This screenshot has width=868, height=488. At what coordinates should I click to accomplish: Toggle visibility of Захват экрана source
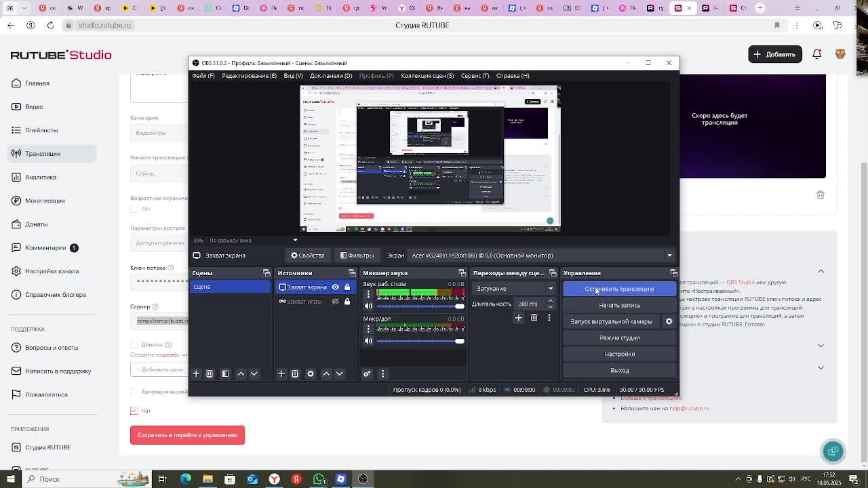click(x=335, y=287)
